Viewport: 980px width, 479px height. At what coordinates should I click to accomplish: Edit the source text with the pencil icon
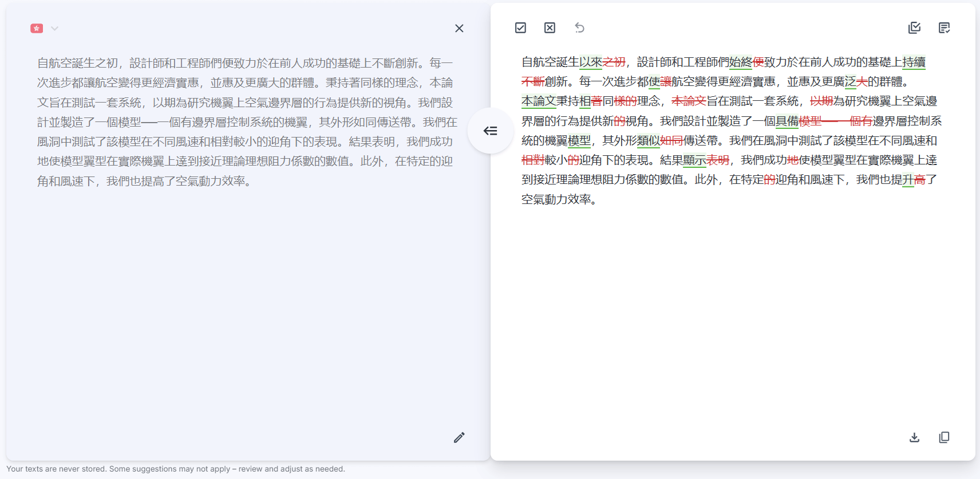click(x=459, y=438)
